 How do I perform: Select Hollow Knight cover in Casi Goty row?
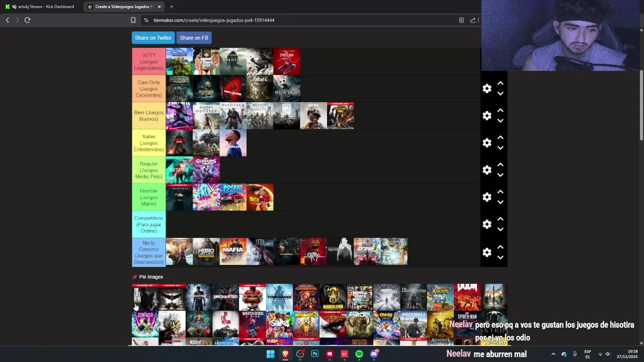coord(287,88)
